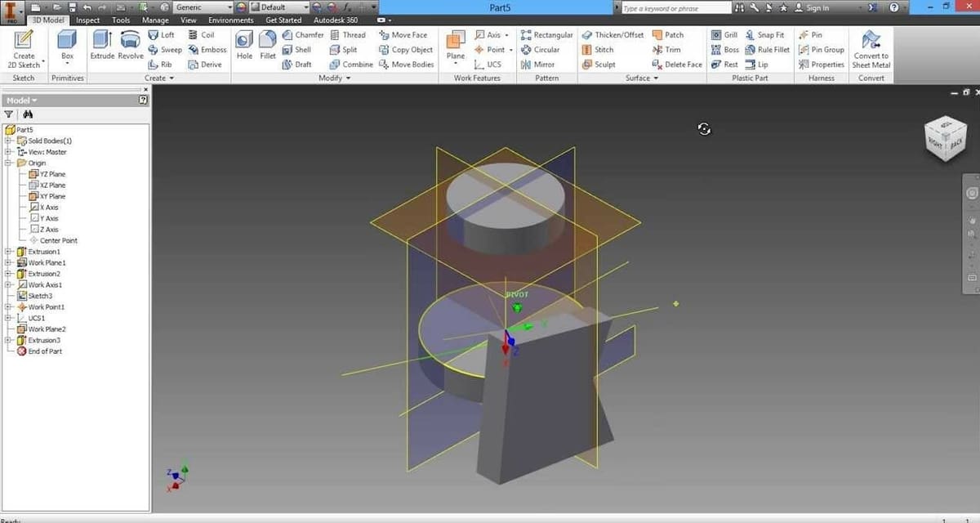Open the Autodesk 360 tab

point(336,20)
